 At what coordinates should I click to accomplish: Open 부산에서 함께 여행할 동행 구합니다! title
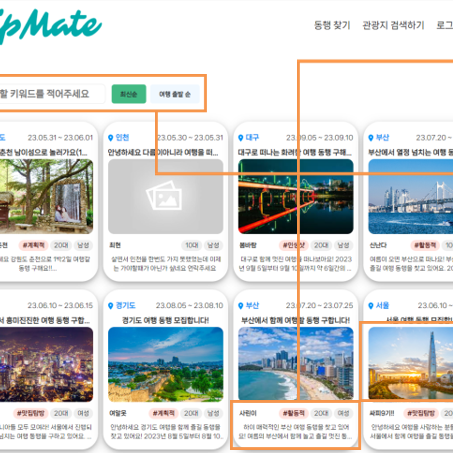(295, 320)
